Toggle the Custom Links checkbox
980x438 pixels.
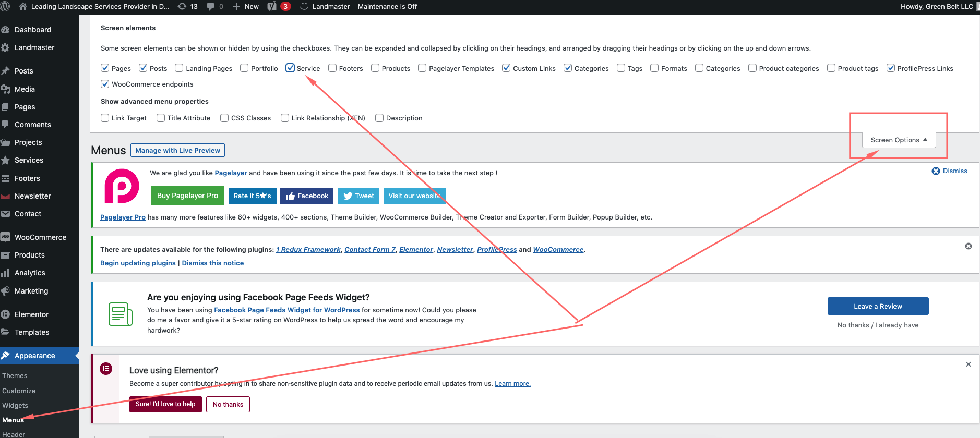click(506, 68)
